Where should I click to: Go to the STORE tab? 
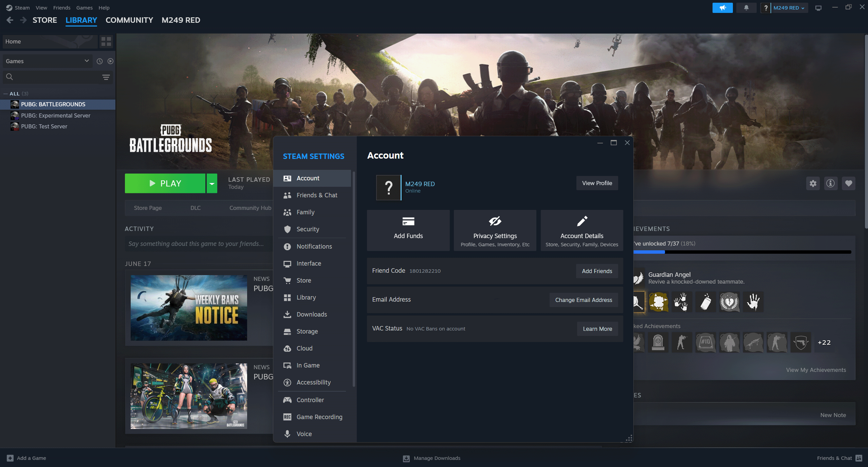point(45,20)
